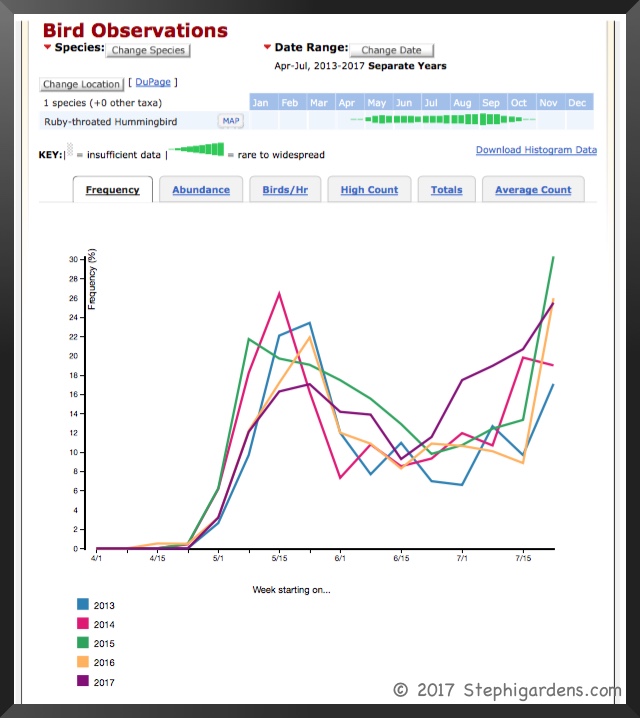Click the May column header in histogram

[x=377, y=102]
